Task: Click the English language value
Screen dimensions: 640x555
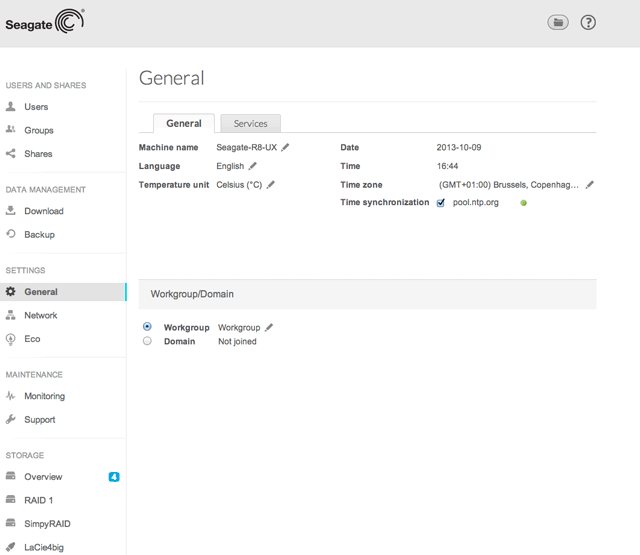Action: [230, 166]
